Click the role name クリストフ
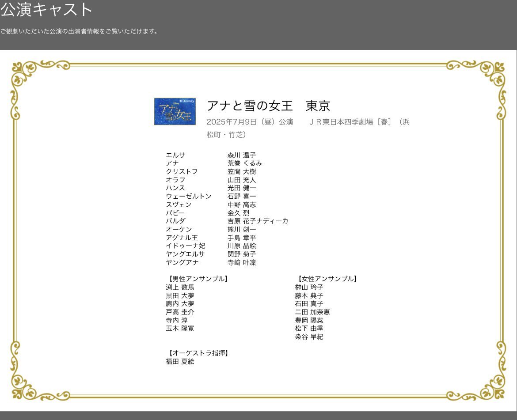517x420 pixels. (x=182, y=172)
